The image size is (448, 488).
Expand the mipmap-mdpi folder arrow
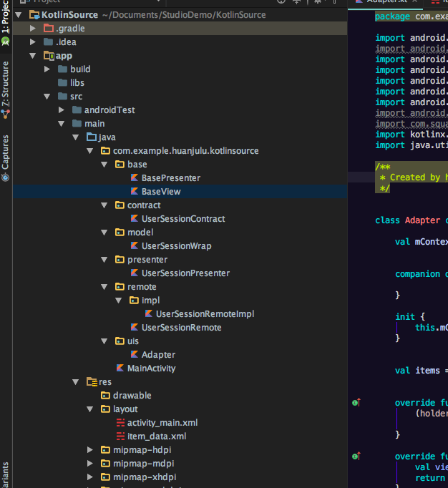[89, 464]
